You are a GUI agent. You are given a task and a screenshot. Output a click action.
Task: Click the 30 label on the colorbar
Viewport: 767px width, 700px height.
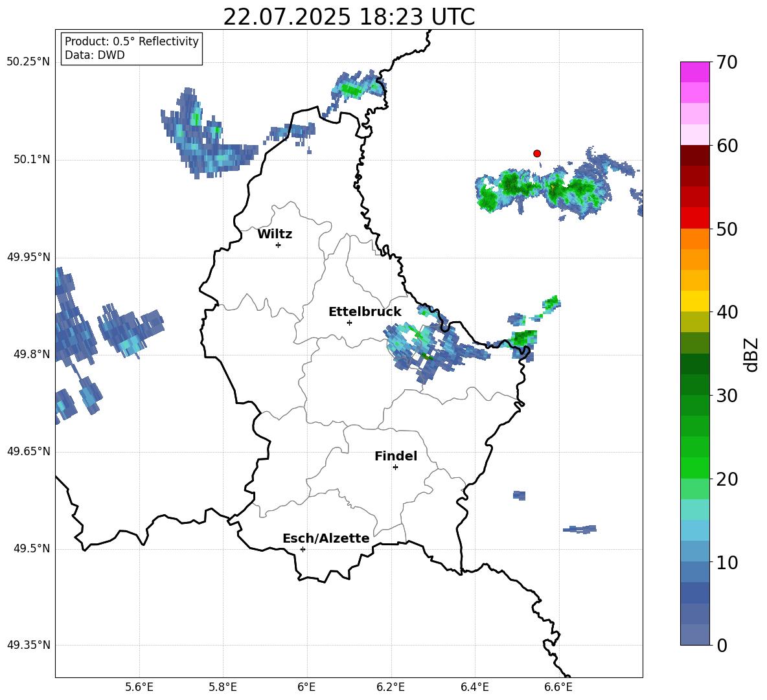727,396
